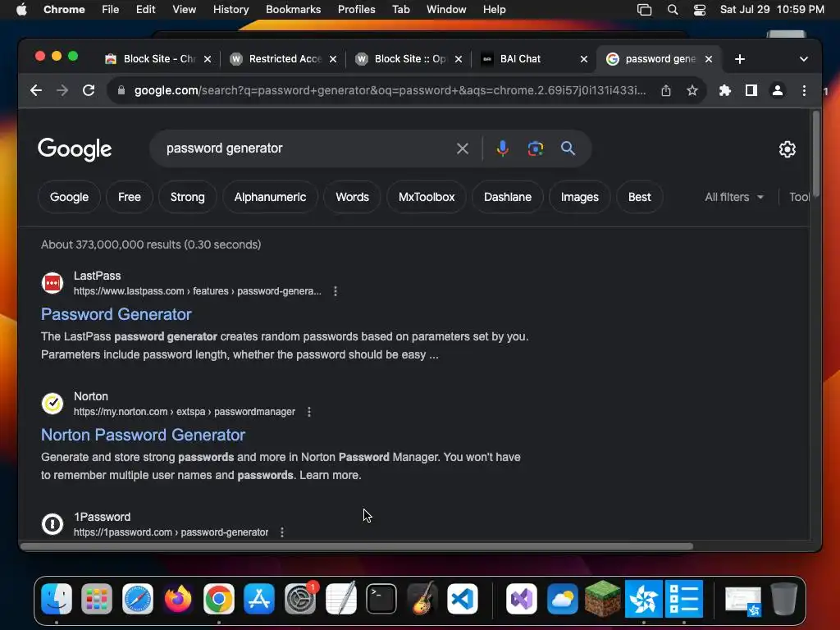Open the Extensions puzzle icon
The image size is (840, 630).
(x=725, y=90)
